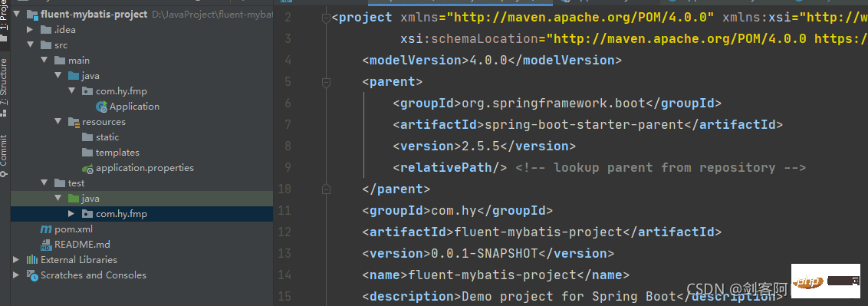Click the green test java folder icon
868x306 pixels.
coord(74,198)
